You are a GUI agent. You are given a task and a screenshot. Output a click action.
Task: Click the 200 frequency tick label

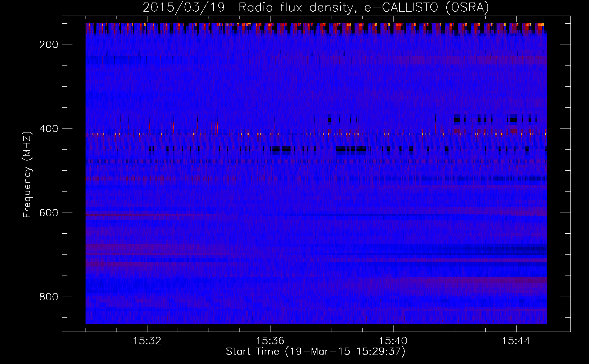48,44
